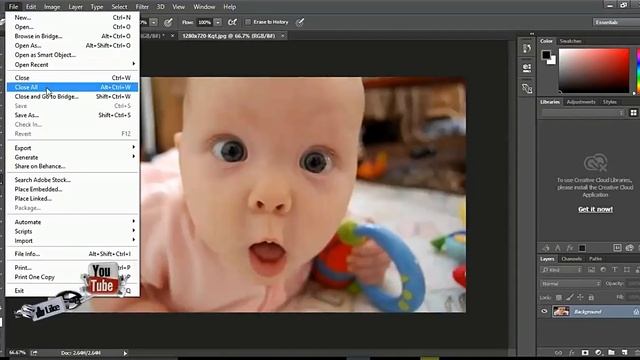Choose Close All from File menu
The width and height of the screenshot is (640, 360).
click(x=72, y=87)
